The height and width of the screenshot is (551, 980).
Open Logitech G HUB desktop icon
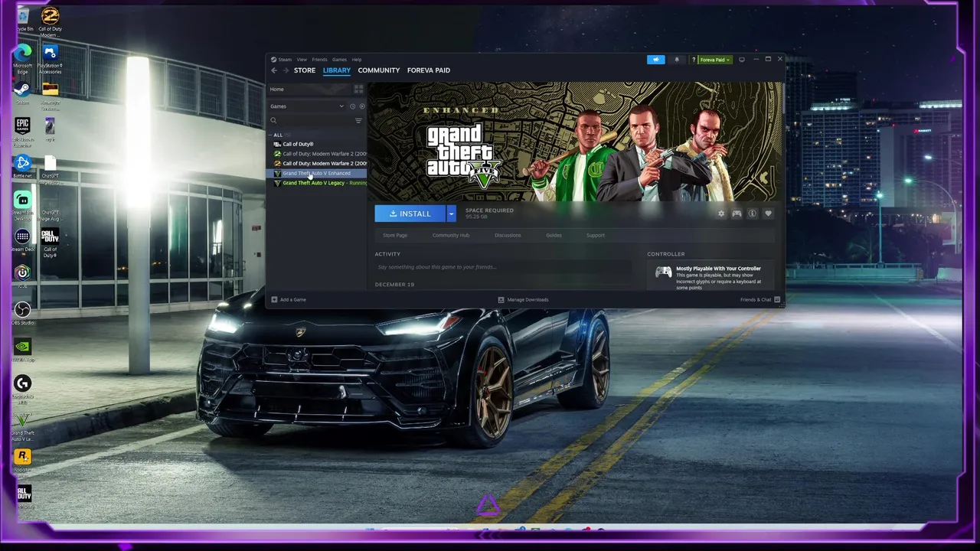point(22,388)
